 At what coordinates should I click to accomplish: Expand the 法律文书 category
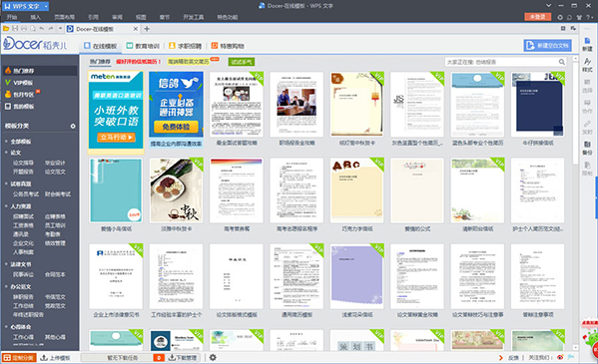point(21,264)
